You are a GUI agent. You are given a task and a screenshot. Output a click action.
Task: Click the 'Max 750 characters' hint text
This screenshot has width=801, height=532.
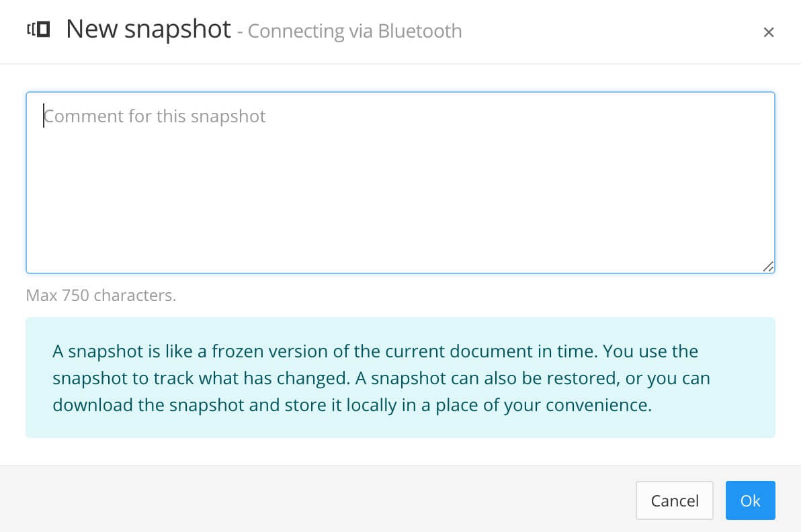[x=101, y=295]
